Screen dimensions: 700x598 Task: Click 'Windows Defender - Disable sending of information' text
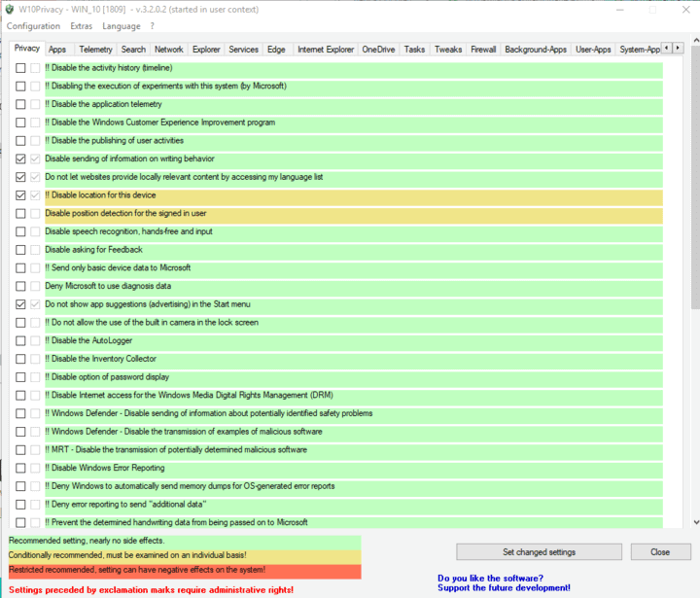[x=208, y=413]
